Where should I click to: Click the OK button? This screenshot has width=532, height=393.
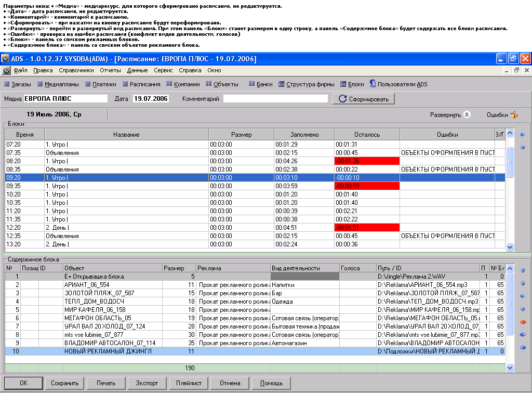[x=23, y=383]
